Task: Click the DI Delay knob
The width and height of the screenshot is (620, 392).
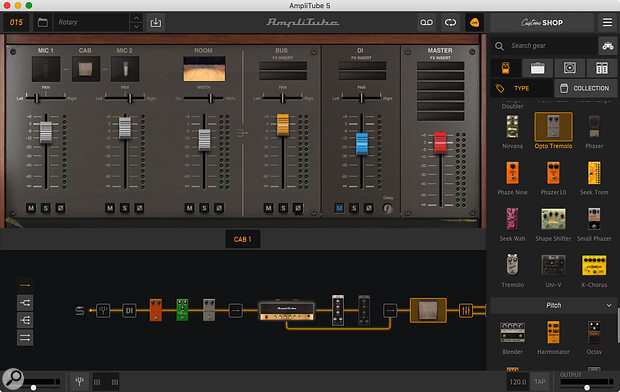Action: point(388,208)
